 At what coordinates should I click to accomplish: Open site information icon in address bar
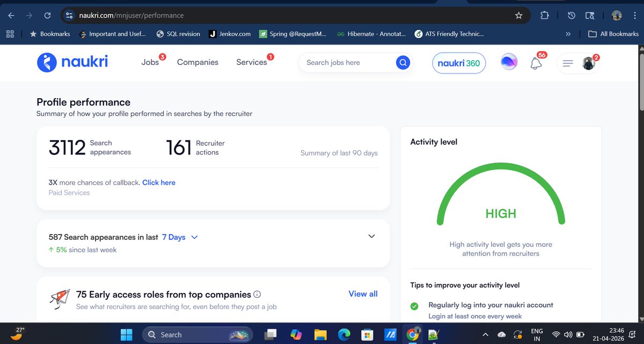[69, 16]
